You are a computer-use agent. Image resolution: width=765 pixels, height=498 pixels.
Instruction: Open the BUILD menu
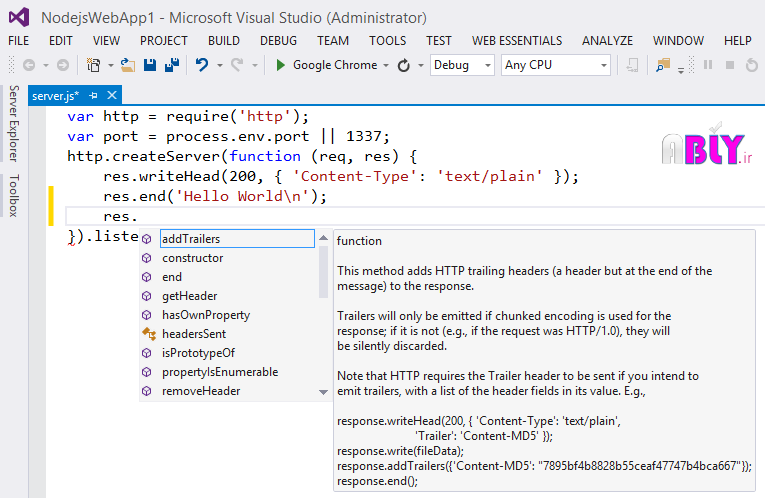tap(224, 40)
